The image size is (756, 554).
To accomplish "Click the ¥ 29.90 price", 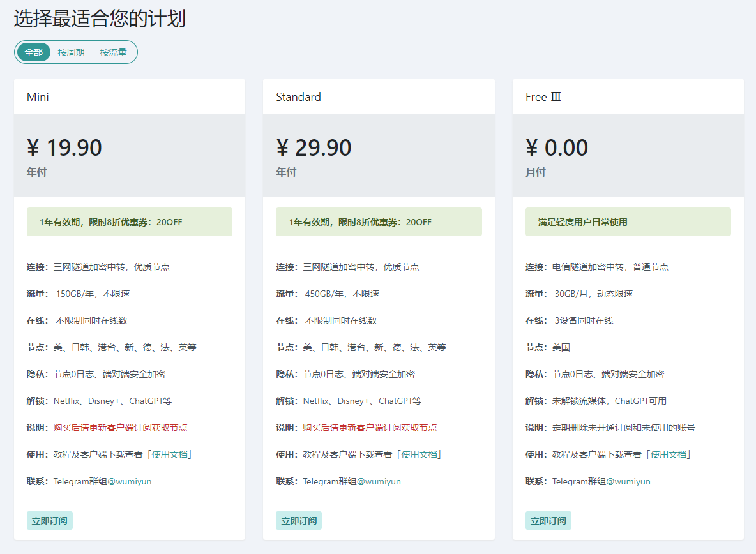I will click(x=314, y=148).
